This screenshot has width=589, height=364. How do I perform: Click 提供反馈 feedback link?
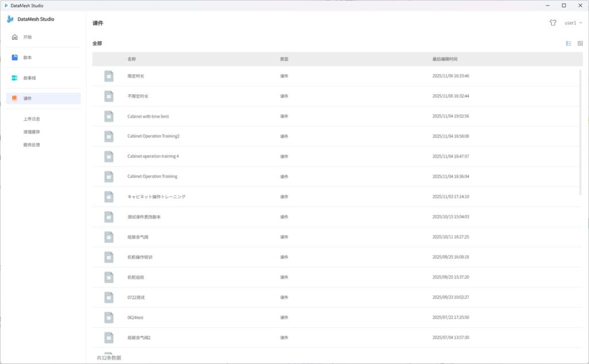(x=32, y=145)
